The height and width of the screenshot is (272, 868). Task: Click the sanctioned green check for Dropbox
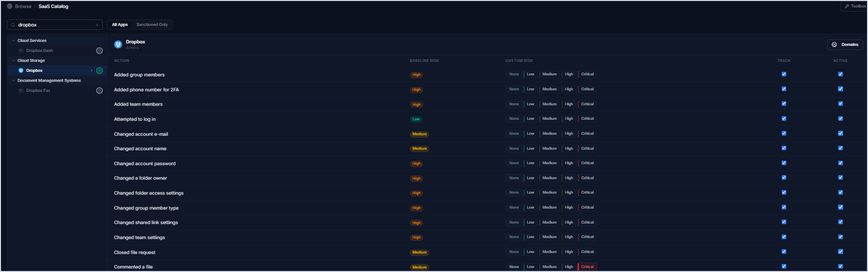99,70
